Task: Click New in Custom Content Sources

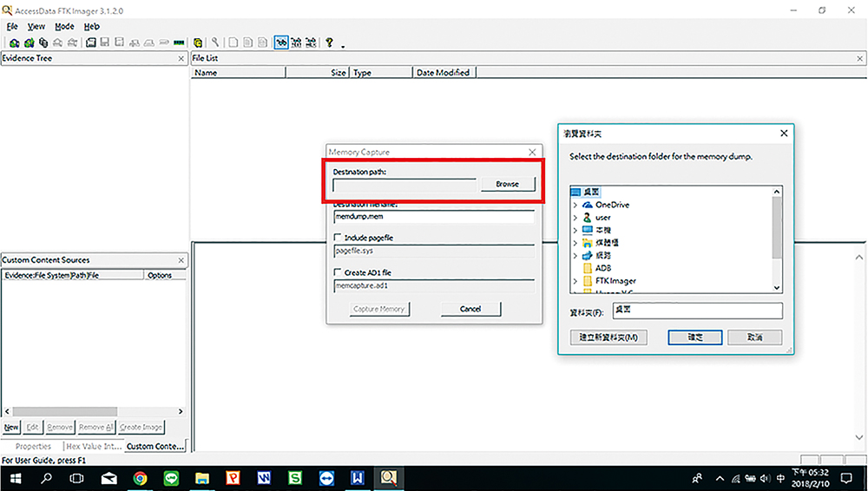Action: (11, 428)
